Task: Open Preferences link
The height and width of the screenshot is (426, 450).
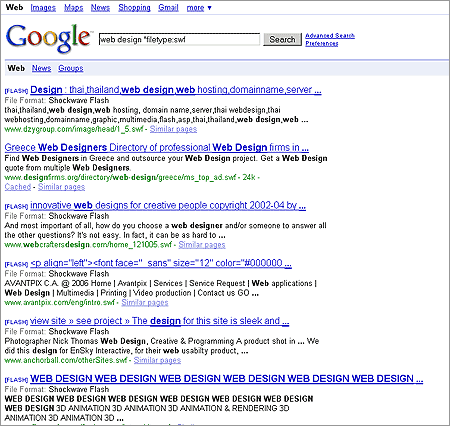Action: [322, 43]
